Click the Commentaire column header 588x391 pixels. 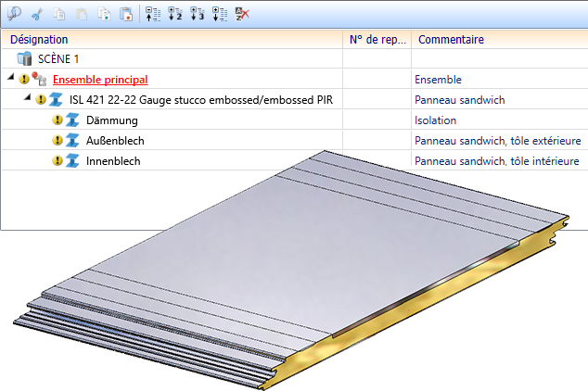[x=500, y=39]
